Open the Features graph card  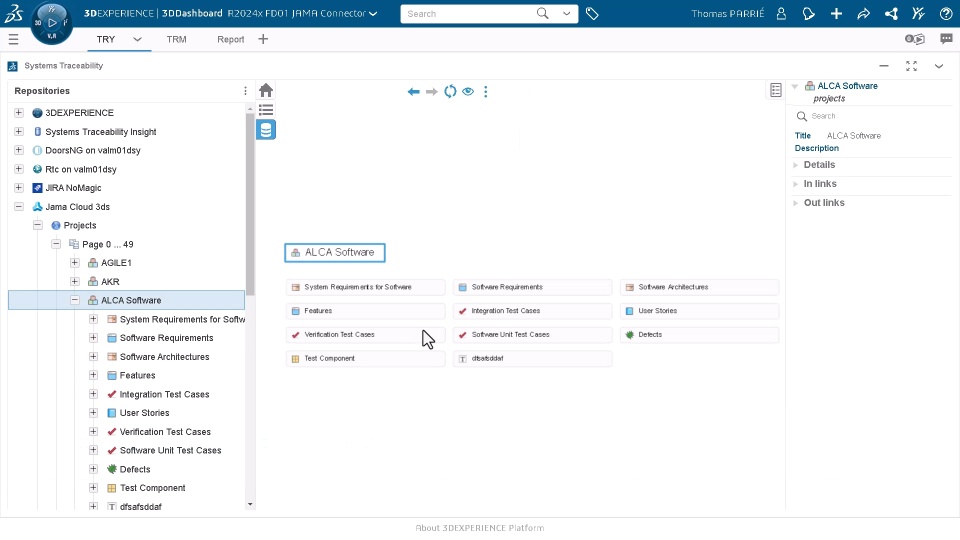tap(366, 311)
